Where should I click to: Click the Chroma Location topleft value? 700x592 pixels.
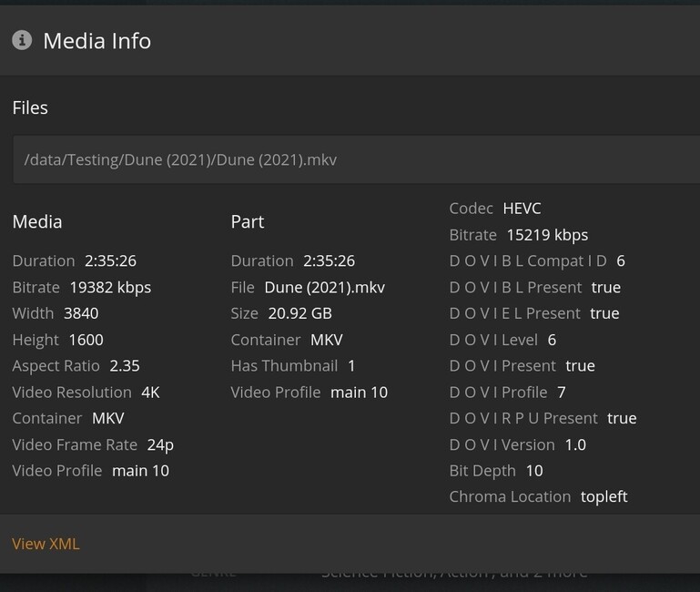[x=604, y=497]
